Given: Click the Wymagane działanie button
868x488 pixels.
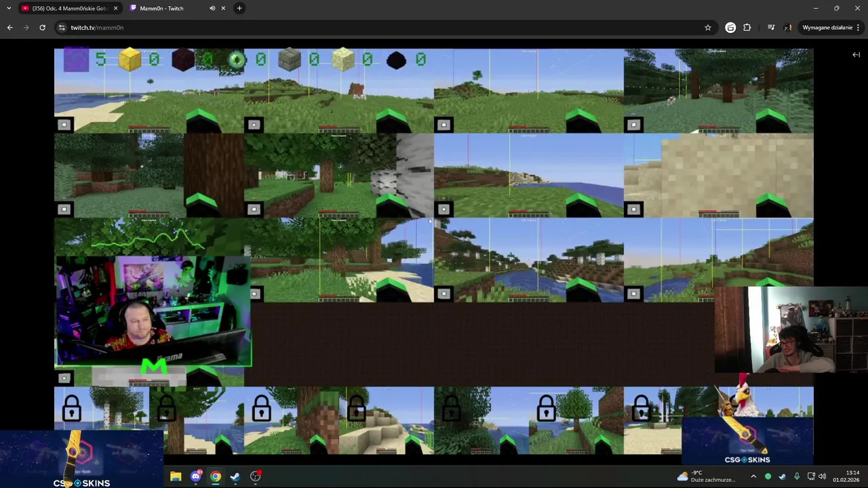Looking at the screenshot, I should [x=827, y=27].
